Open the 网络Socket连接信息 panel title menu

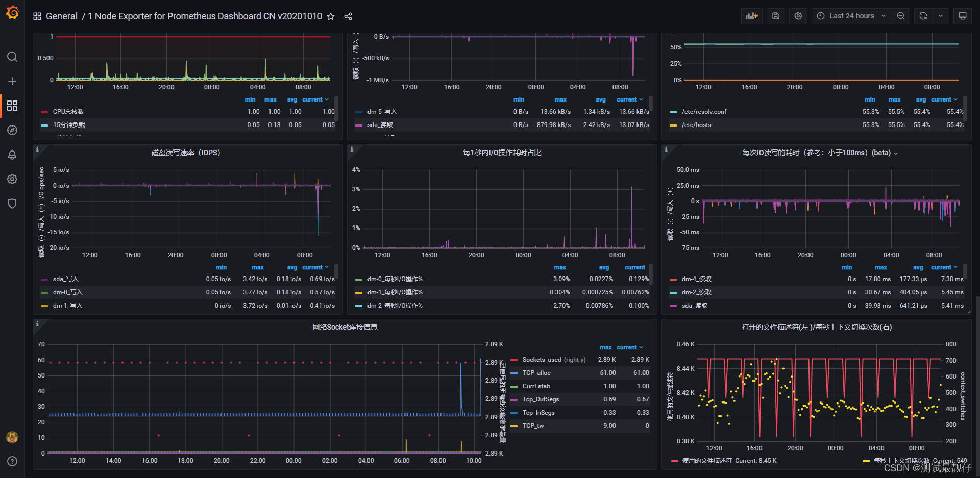(x=345, y=327)
